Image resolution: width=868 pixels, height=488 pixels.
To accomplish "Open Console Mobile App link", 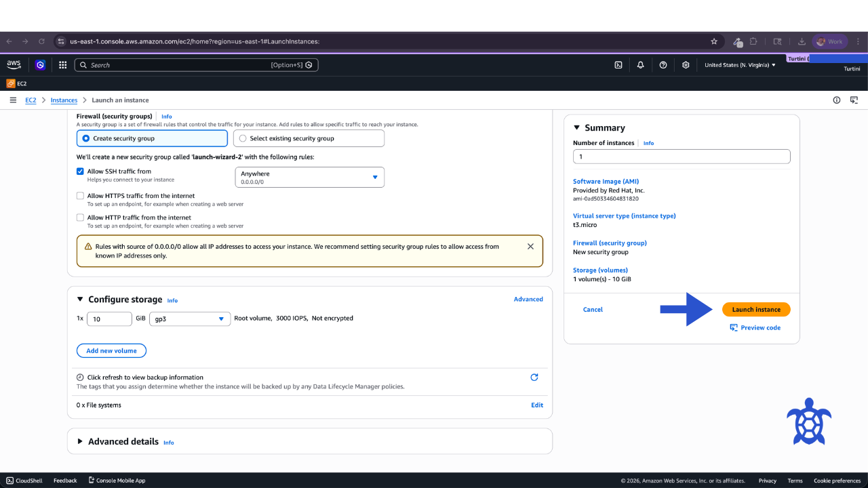I will click(117, 481).
